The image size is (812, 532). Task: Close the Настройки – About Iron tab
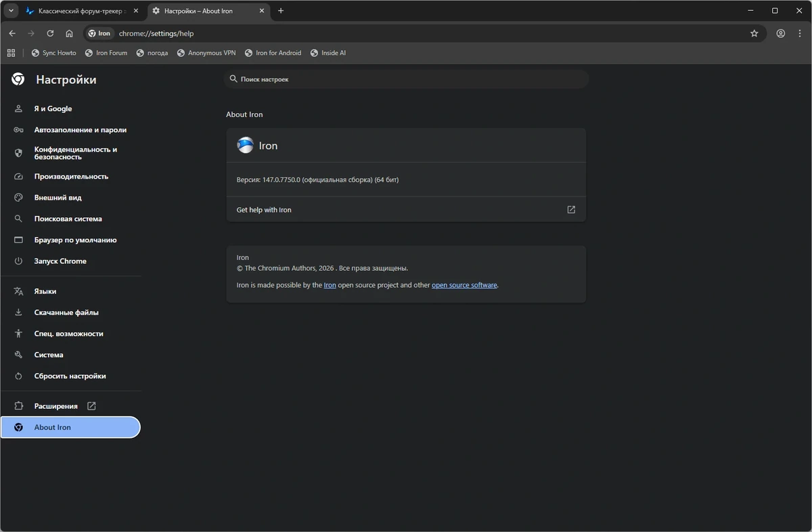click(262, 11)
